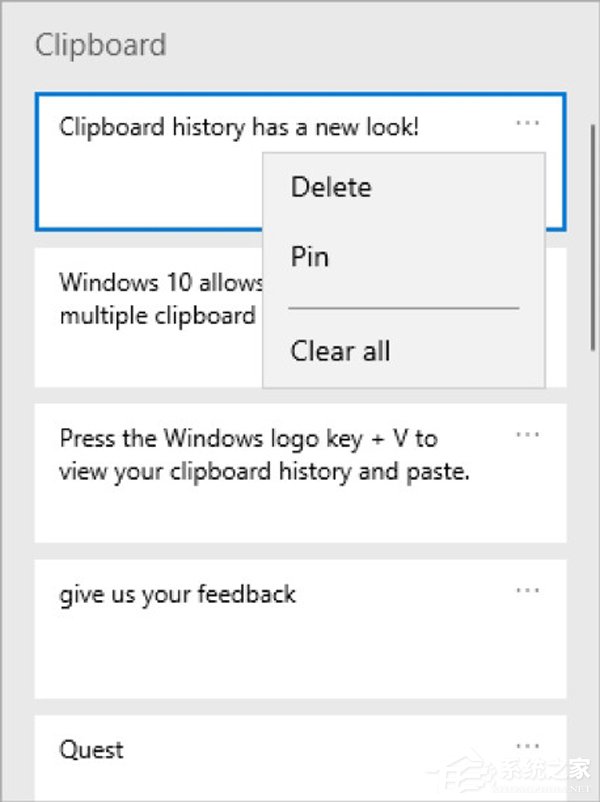Image resolution: width=600 pixels, height=802 pixels.
Task: Click Clear all in the context menu
Action: tap(340, 351)
